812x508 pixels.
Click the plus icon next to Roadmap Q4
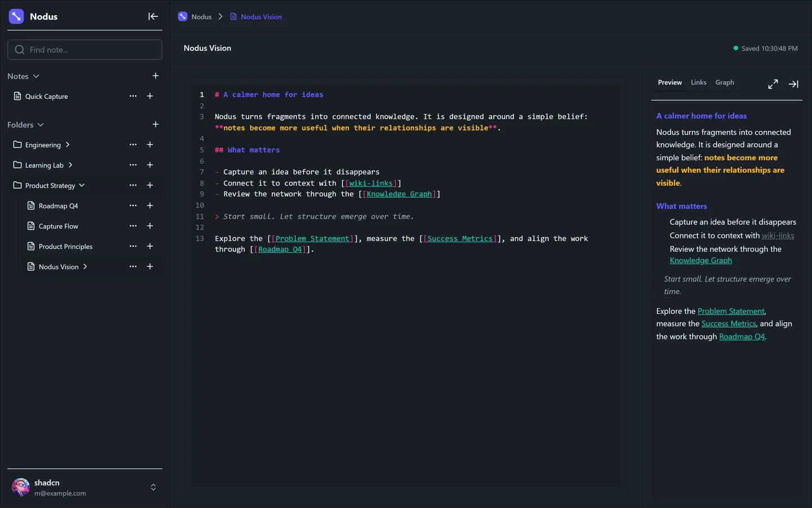(x=150, y=205)
